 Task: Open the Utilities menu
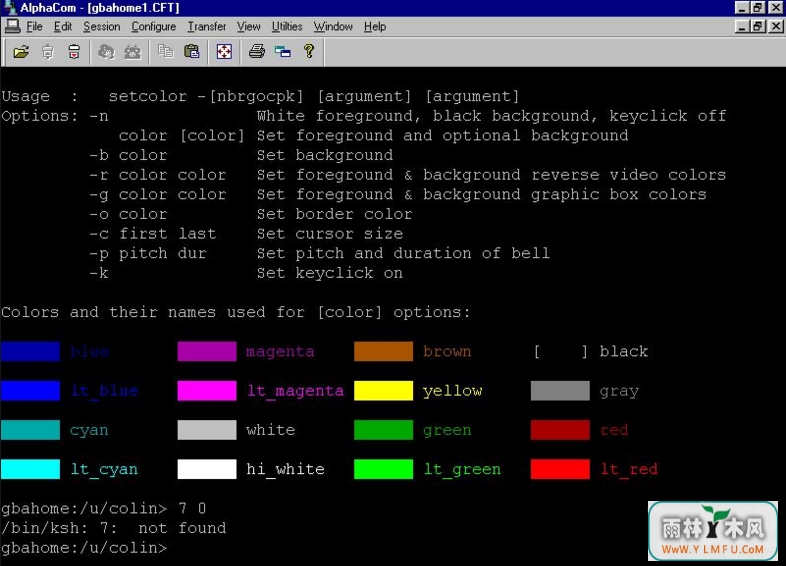(x=287, y=27)
